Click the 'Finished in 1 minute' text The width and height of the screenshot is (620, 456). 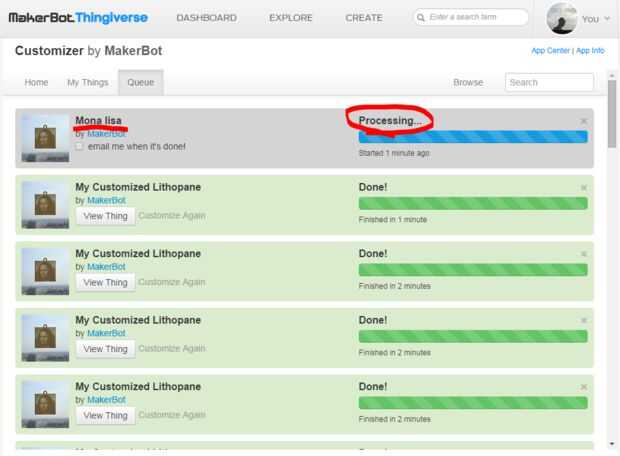tap(393, 219)
